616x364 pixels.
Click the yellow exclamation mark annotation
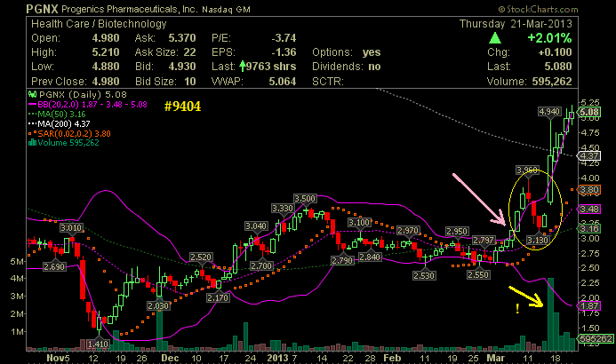tap(517, 308)
